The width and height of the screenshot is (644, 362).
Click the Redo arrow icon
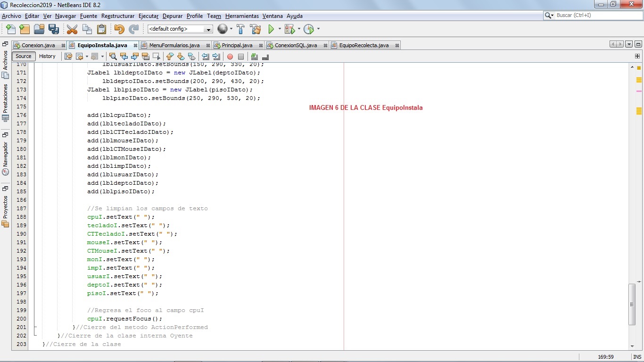(134, 29)
